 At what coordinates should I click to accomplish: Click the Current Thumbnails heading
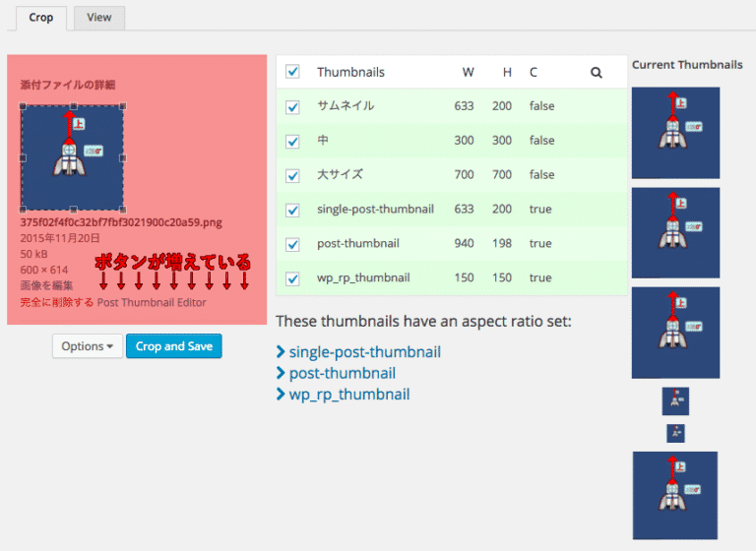pos(687,65)
